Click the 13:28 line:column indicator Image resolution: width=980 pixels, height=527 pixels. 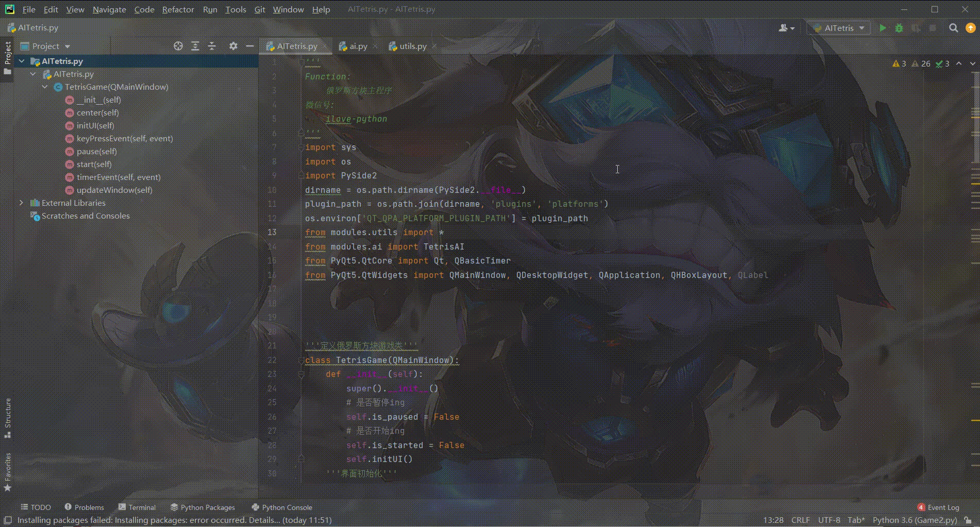pos(773,520)
